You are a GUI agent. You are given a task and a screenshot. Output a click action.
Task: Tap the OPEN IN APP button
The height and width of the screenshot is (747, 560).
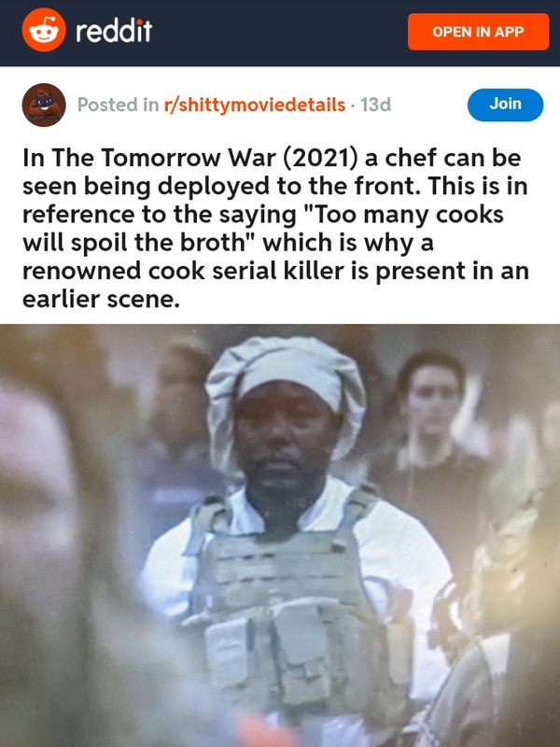[478, 32]
